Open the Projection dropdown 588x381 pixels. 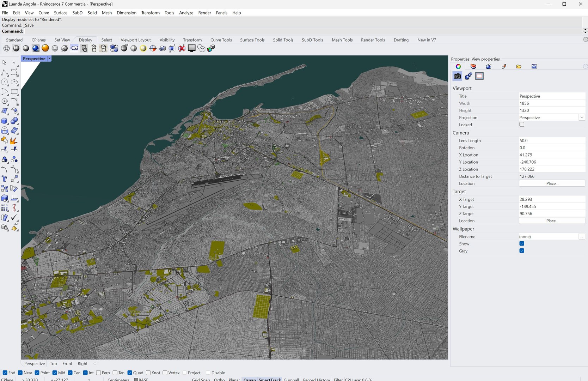coord(582,117)
